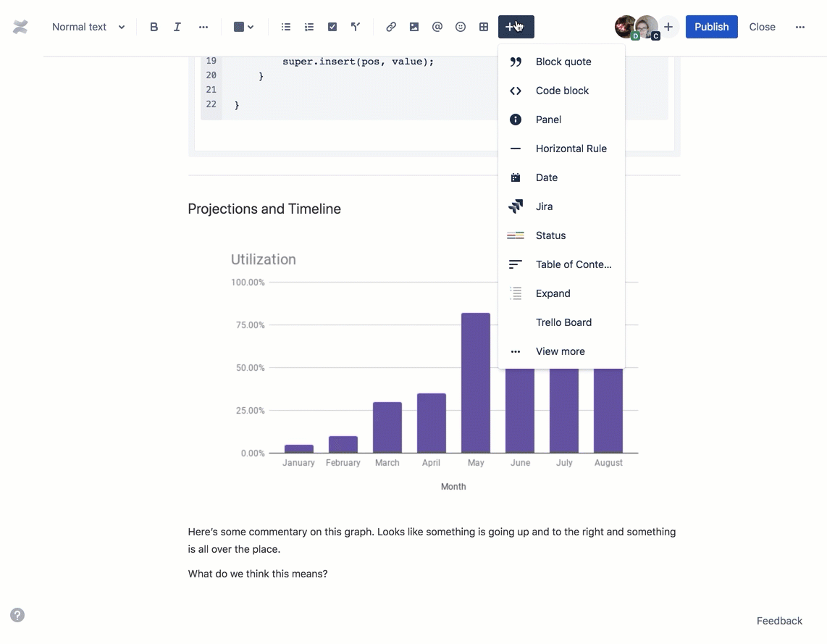827x644 pixels.
Task: Open the text color dropdown
Action: tap(244, 26)
